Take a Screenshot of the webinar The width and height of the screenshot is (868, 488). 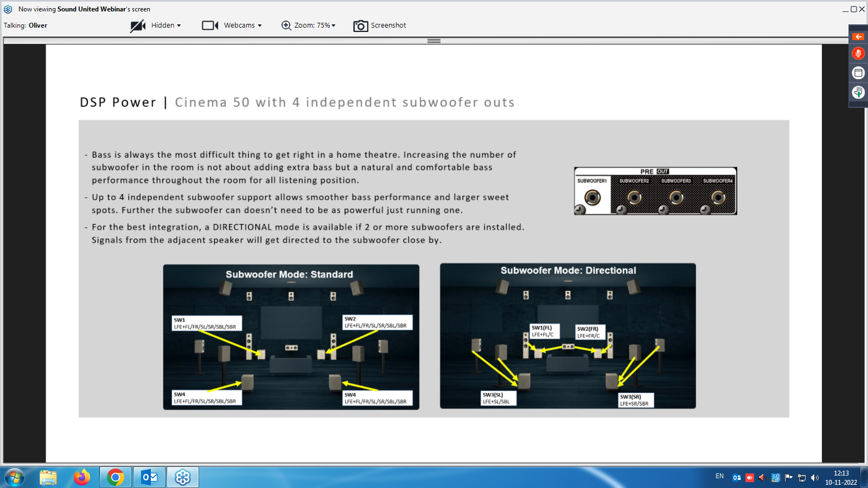tap(380, 25)
